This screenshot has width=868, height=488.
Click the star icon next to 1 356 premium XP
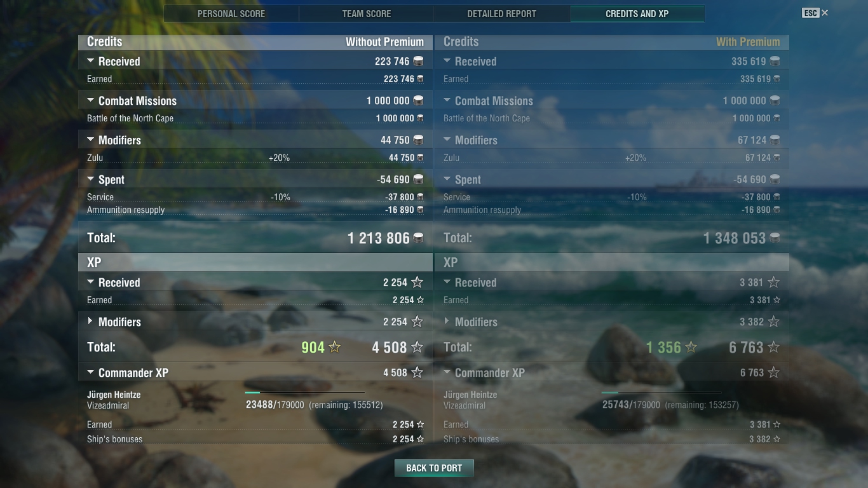coord(691,347)
